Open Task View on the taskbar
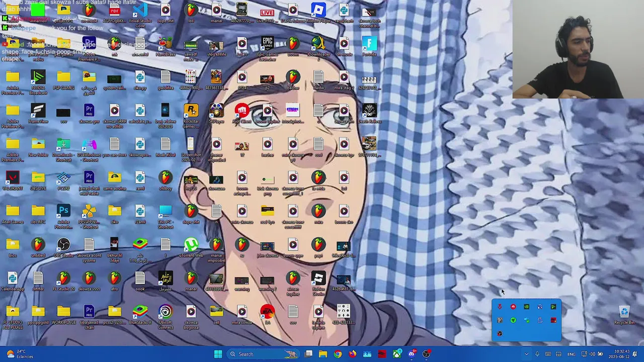Viewport: 644px width, 362px height. click(308, 354)
